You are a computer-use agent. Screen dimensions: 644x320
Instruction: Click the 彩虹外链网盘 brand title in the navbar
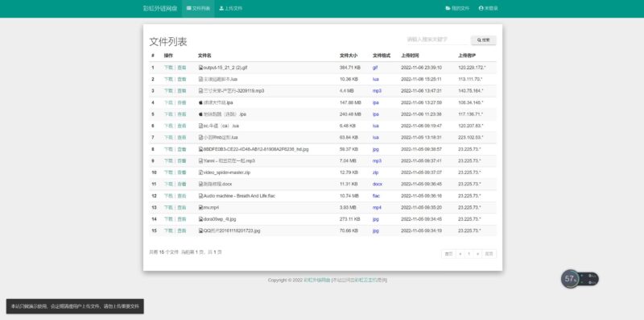coord(159,8)
